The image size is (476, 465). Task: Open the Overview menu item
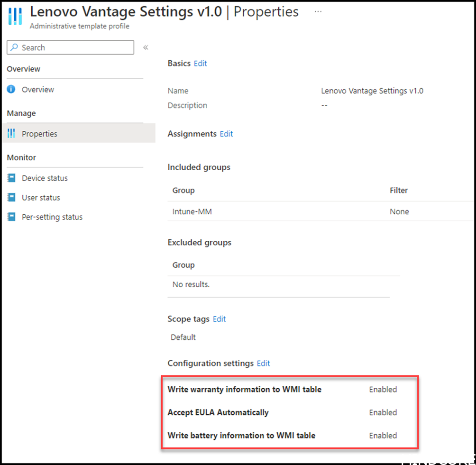click(x=37, y=90)
